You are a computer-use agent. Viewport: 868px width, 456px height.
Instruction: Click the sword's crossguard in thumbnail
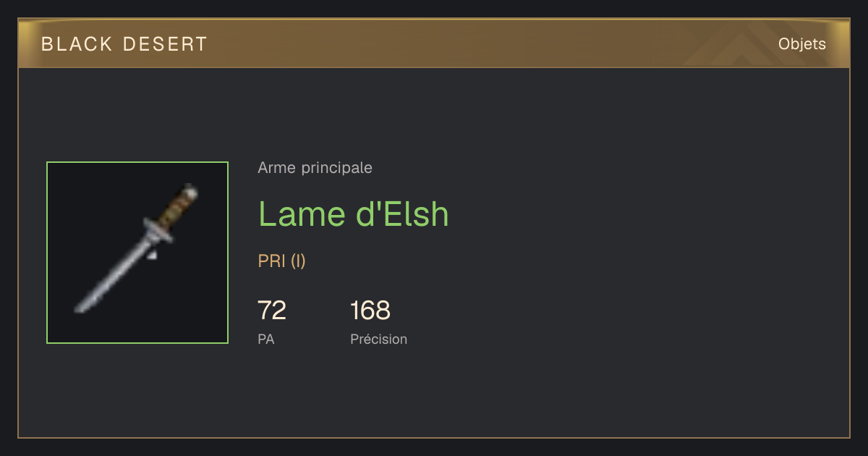pyautogui.click(x=157, y=229)
